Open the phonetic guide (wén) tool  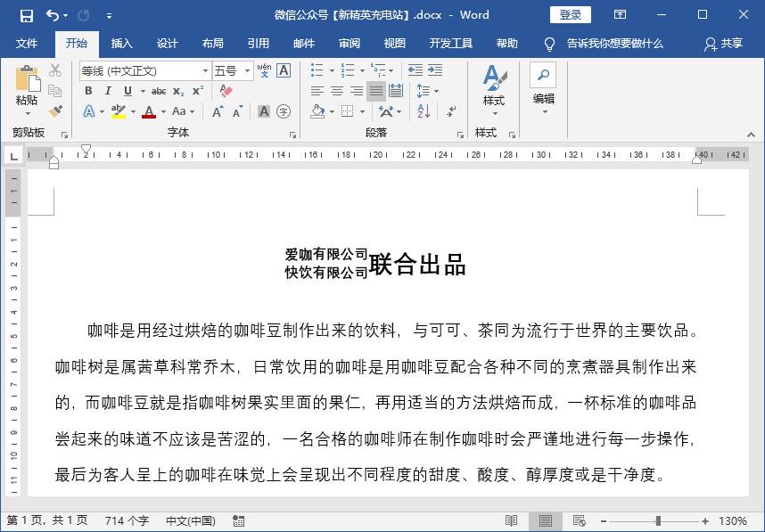coord(264,70)
